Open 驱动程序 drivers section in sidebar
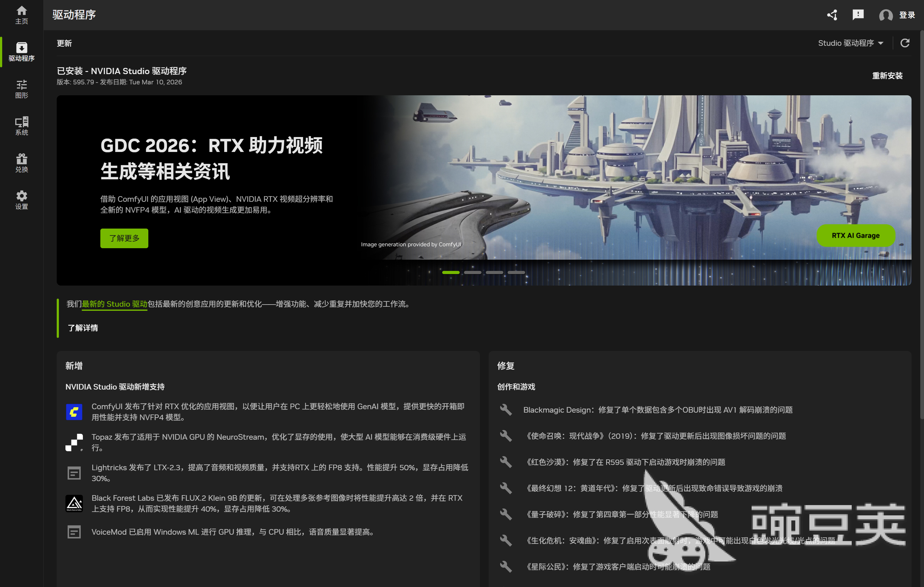Viewport: 924px width, 587px height. [22, 52]
